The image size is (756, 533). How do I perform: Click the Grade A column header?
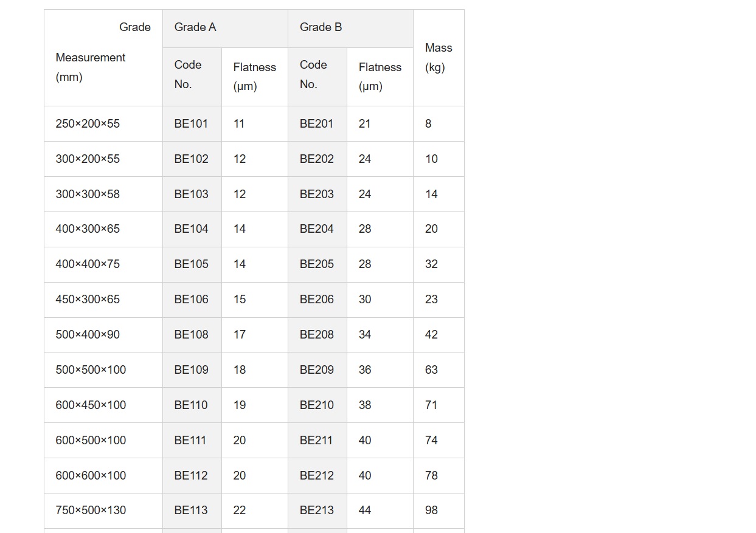[225, 28]
